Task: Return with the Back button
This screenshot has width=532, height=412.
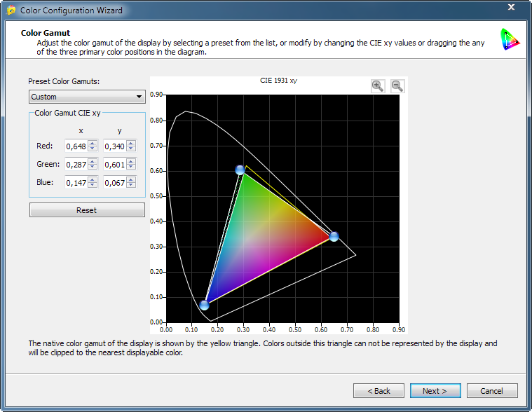Action: click(x=378, y=391)
